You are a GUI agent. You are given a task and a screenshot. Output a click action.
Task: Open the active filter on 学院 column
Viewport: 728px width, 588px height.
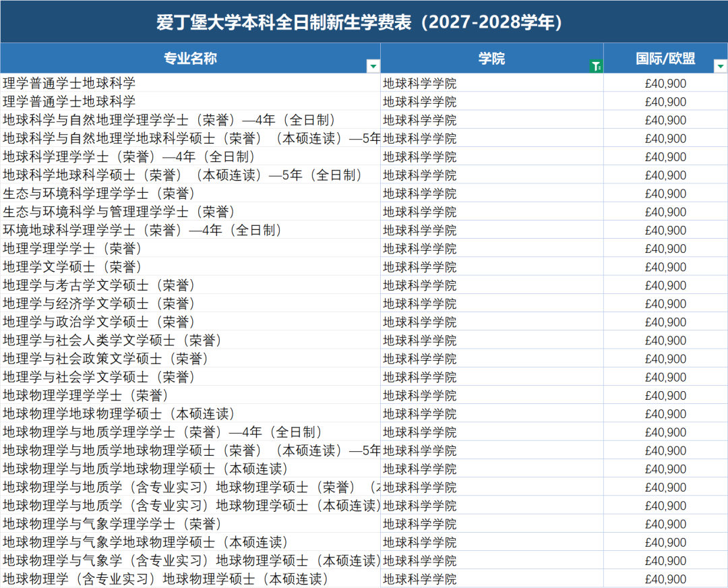pos(596,66)
